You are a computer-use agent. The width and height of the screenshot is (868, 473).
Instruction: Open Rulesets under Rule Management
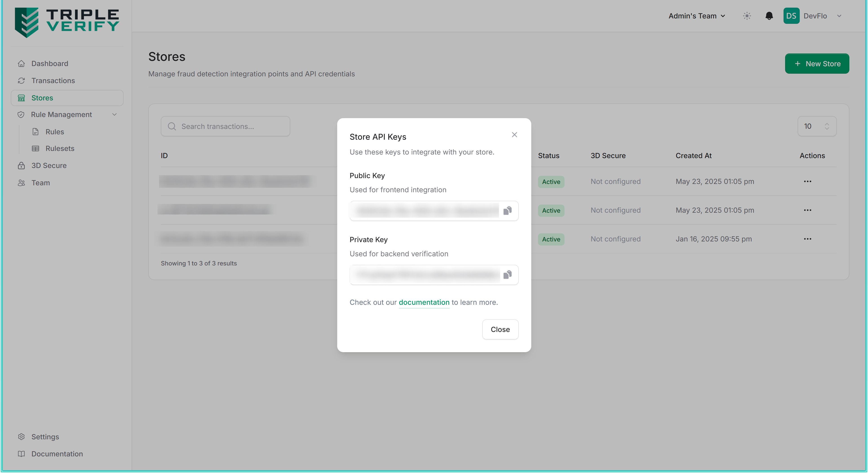pyautogui.click(x=60, y=148)
